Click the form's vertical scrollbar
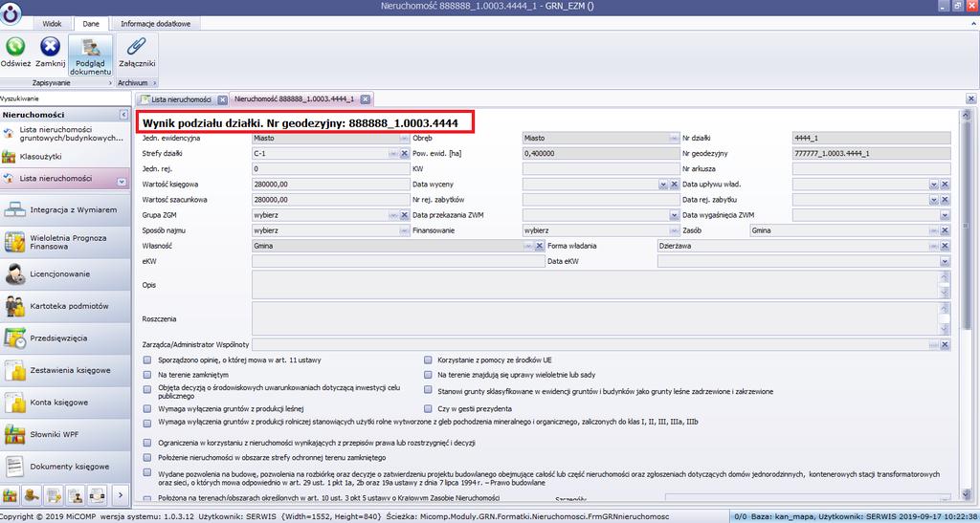 point(966,305)
